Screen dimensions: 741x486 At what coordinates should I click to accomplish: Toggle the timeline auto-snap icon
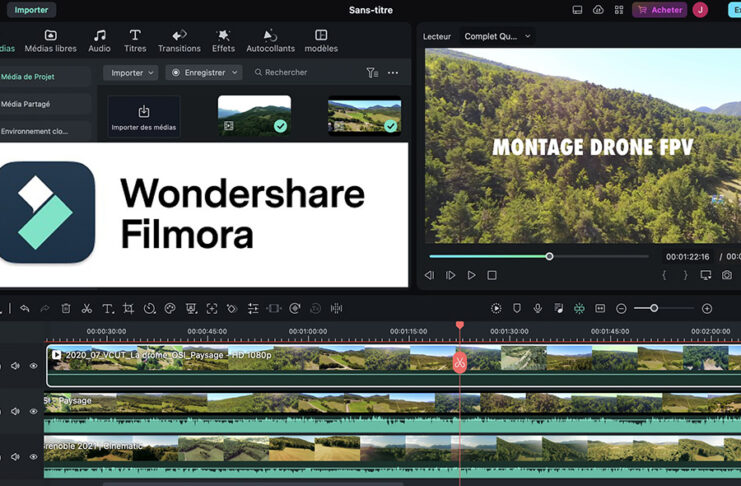pos(579,308)
